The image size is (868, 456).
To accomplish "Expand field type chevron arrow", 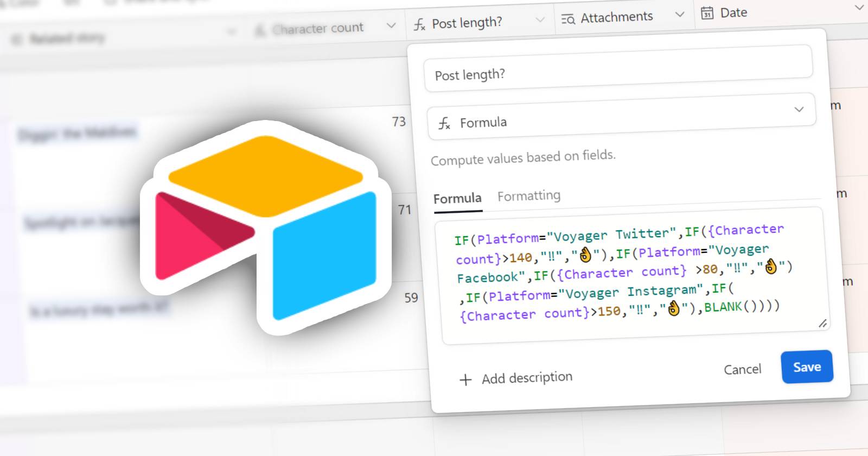I will coord(799,109).
